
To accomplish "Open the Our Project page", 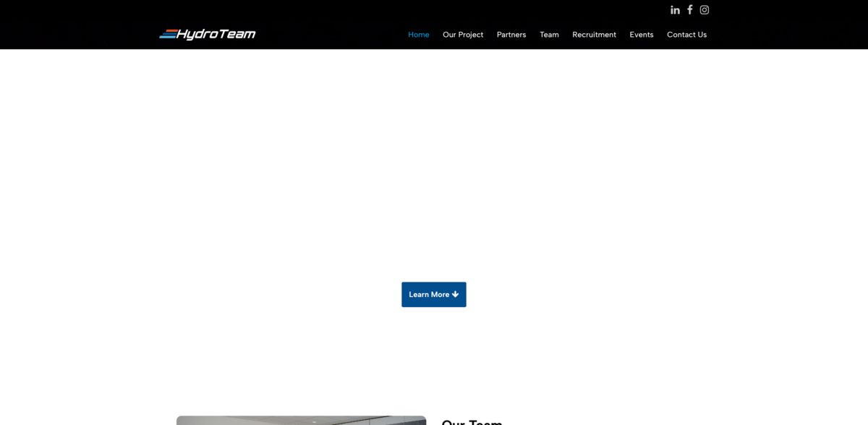I will coord(463,35).
